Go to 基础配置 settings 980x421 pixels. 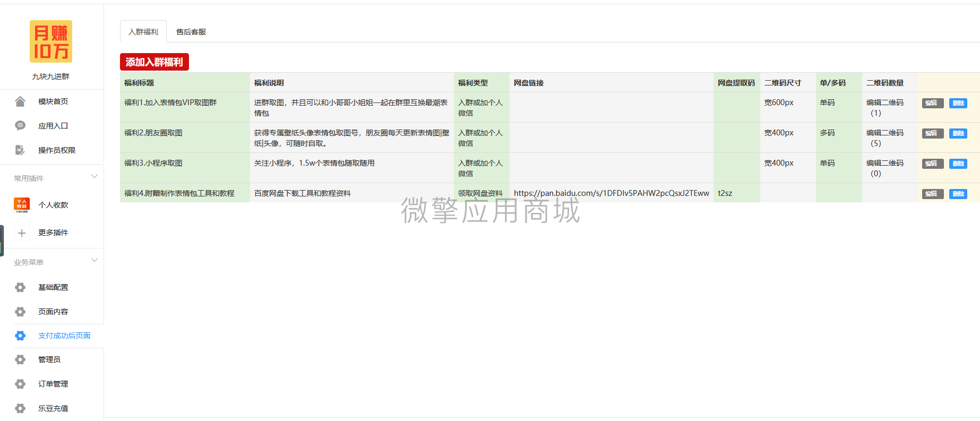click(53, 287)
